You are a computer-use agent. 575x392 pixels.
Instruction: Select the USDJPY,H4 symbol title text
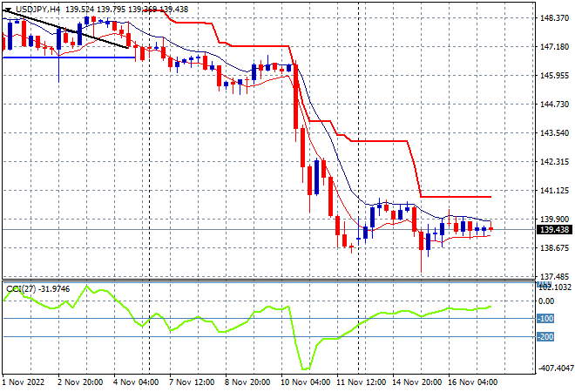coord(37,10)
